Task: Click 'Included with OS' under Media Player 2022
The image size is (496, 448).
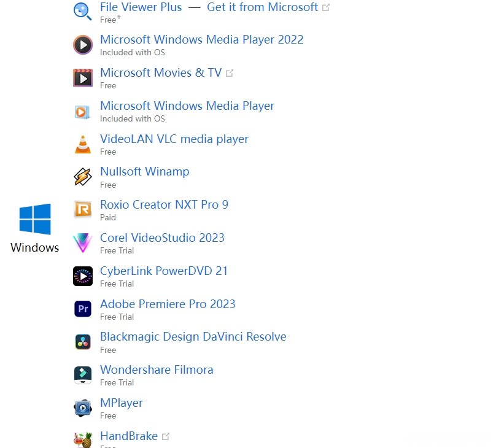Action: point(133,53)
